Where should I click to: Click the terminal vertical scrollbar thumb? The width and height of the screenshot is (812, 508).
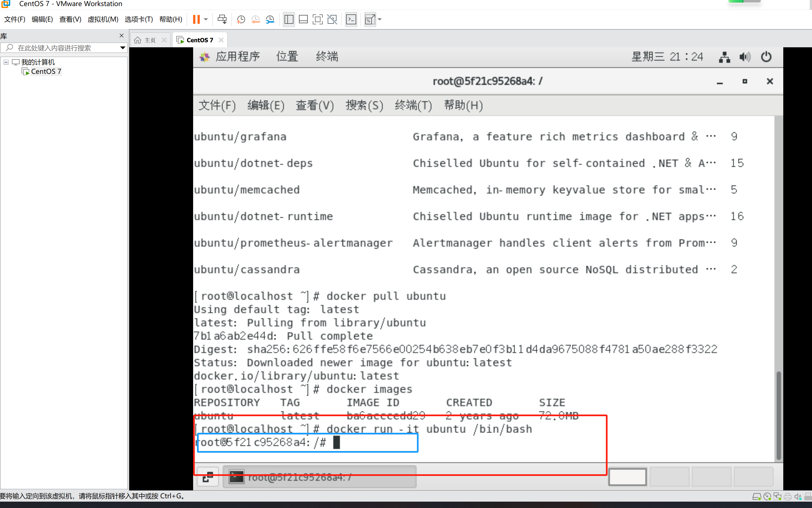(x=779, y=416)
